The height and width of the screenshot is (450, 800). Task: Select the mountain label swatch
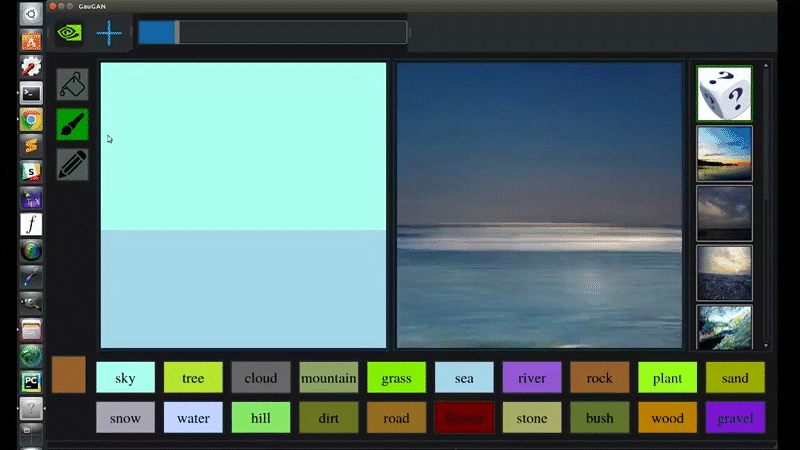coord(329,378)
